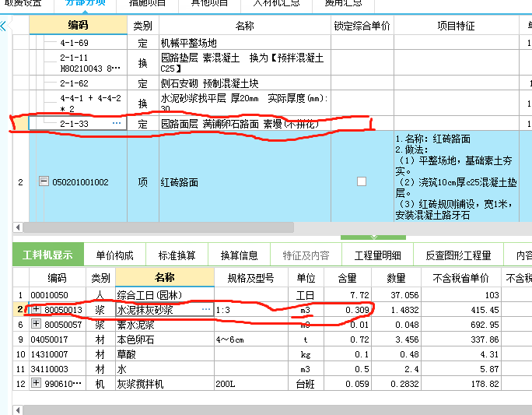This screenshot has height=415, width=532.
Task: Expand machine row 灰浆搅拌机
Action: coord(36,383)
